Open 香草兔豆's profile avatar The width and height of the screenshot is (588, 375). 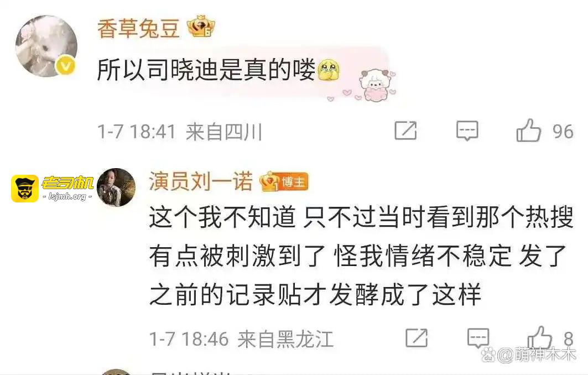point(46,46)
